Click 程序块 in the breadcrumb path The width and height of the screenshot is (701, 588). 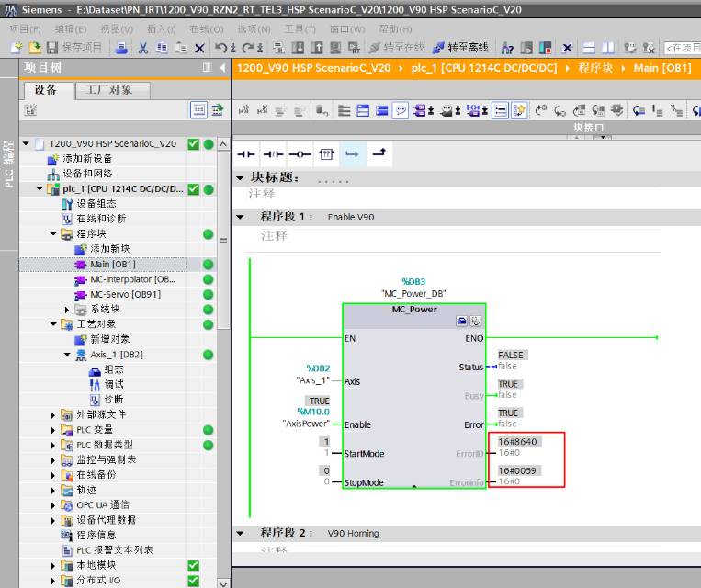tap(595, 68)
